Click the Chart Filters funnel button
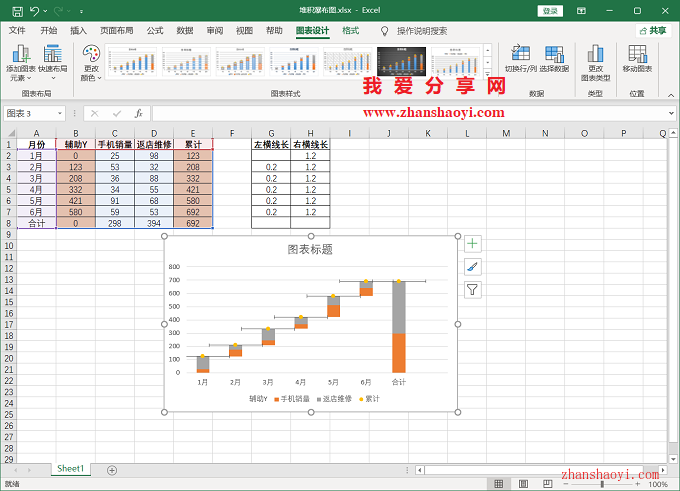The width and height of the screenshot is (680, 491). [x=472, y=290]
